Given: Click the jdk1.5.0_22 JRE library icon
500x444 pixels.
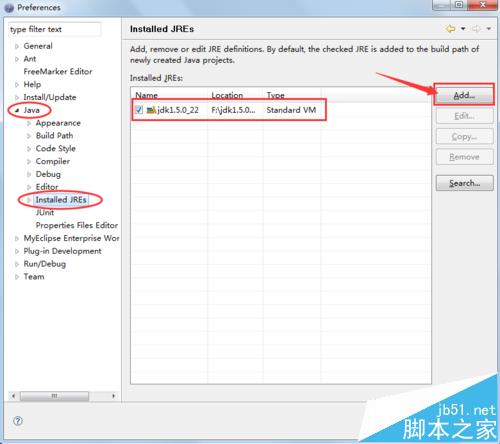Looking at the screenshot, I should pyautogui.click(x=151, y=110).
